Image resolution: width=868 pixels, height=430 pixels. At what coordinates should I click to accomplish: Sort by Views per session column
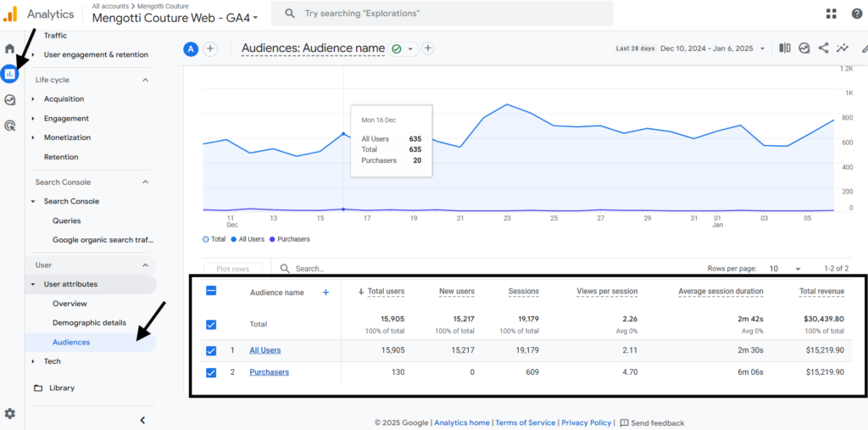click(x=607, y=292)
